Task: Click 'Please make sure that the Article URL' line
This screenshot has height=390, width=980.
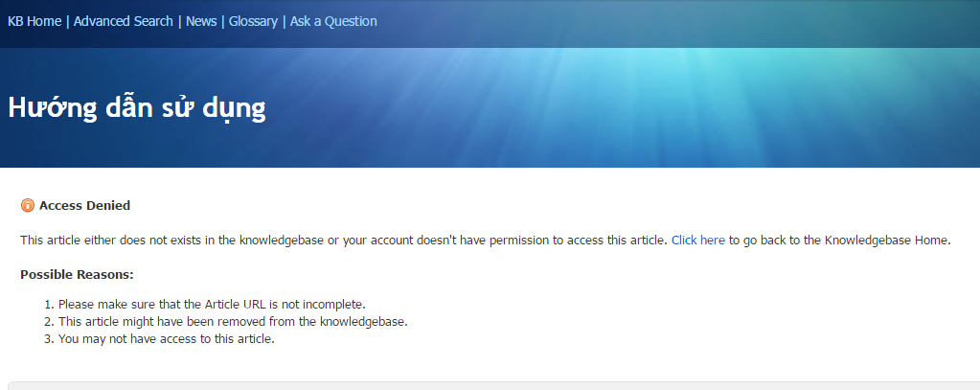Action: coord(212,305)
